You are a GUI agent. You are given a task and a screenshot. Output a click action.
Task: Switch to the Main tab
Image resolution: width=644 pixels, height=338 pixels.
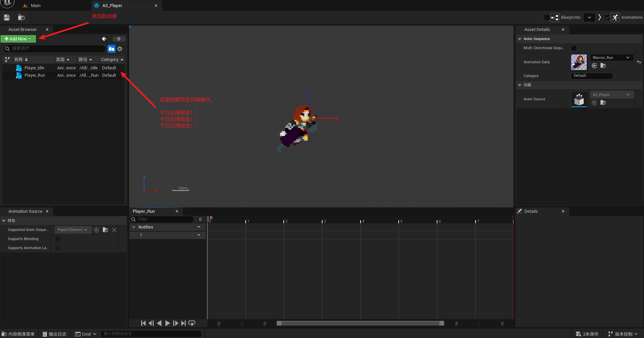[x=35, y=6]
